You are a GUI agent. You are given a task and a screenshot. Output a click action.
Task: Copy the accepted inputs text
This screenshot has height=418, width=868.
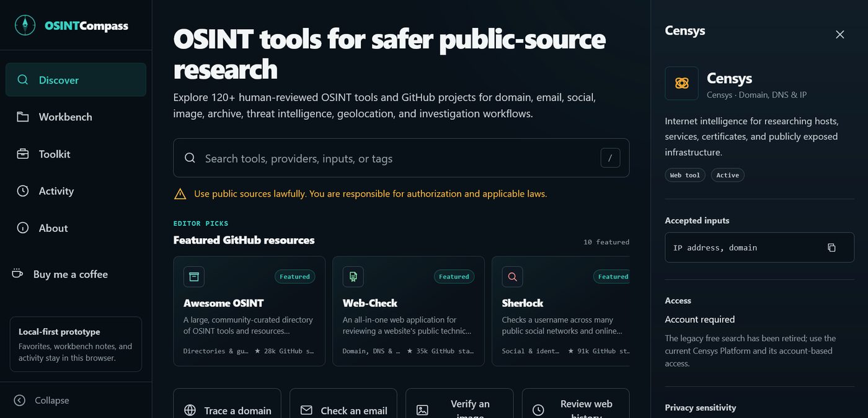click(x=831, y=247)
